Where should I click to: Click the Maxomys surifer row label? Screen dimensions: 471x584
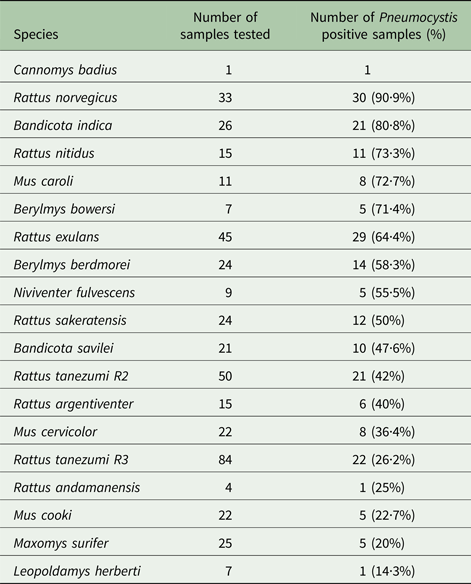[61, 543]
